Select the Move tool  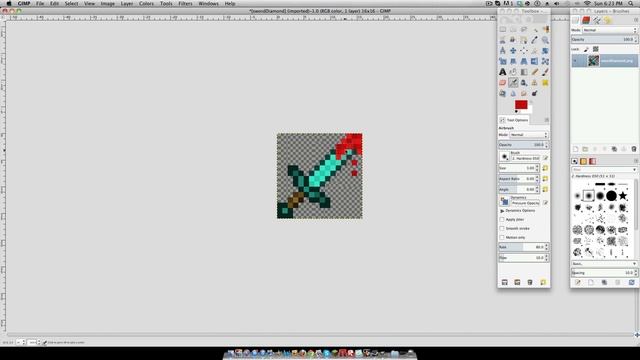(x=513, y=51)
